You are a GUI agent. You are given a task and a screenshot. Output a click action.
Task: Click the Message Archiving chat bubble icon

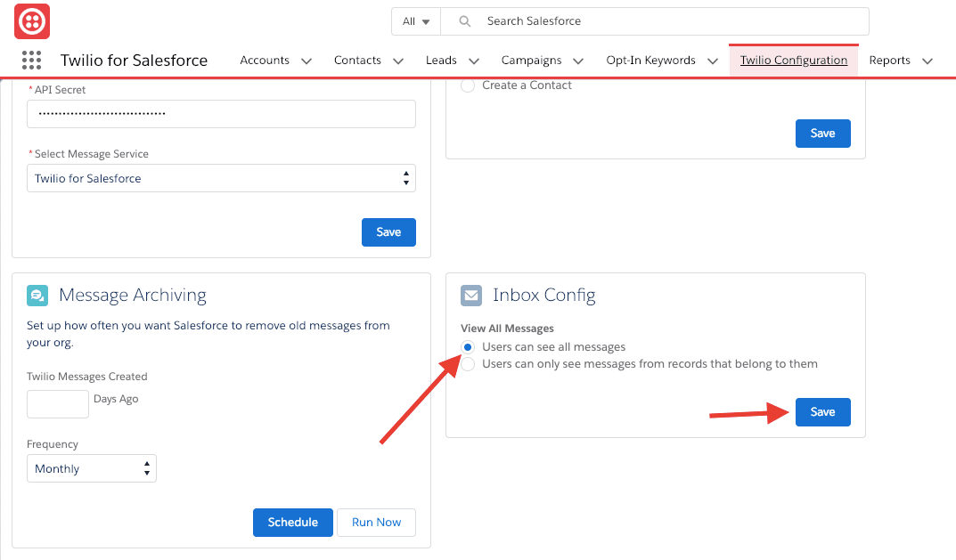pyautogui.click(x=37, y=294)
